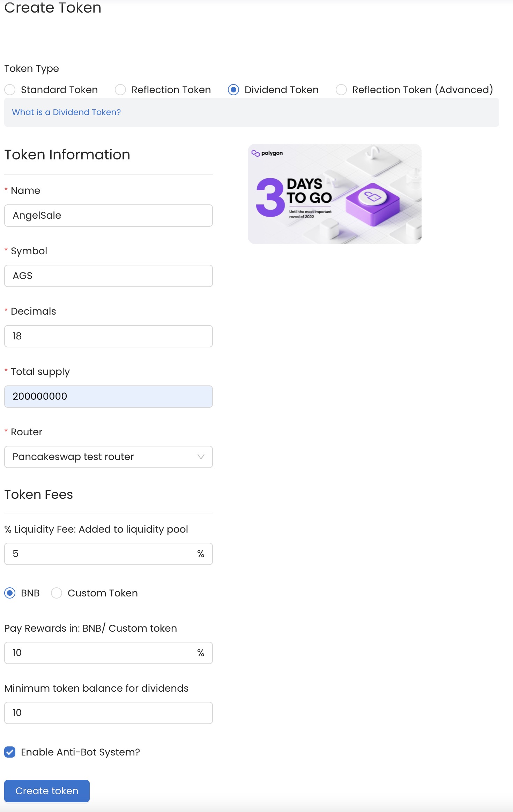Edit the Total supply field
This screenshot has height=812, width=513.
tap(109, 397)
